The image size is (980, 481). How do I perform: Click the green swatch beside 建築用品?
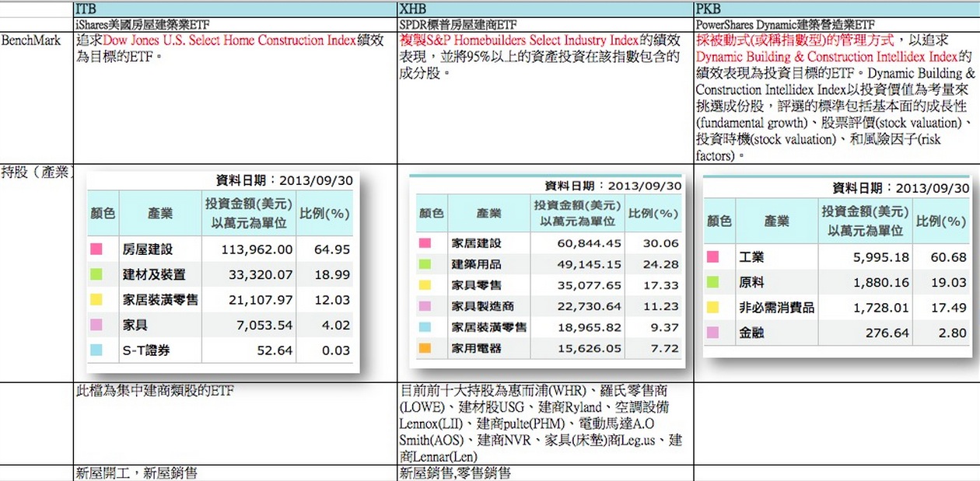(x=425, y=264)
